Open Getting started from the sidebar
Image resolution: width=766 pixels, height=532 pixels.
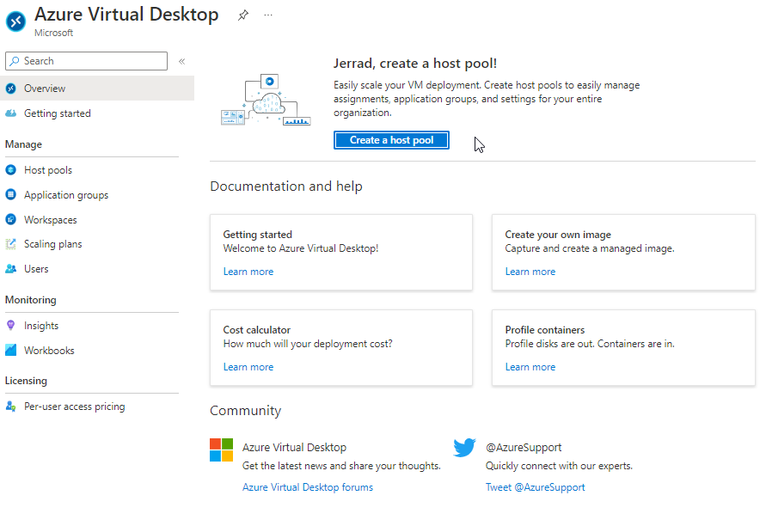click(x=57, y=113)
